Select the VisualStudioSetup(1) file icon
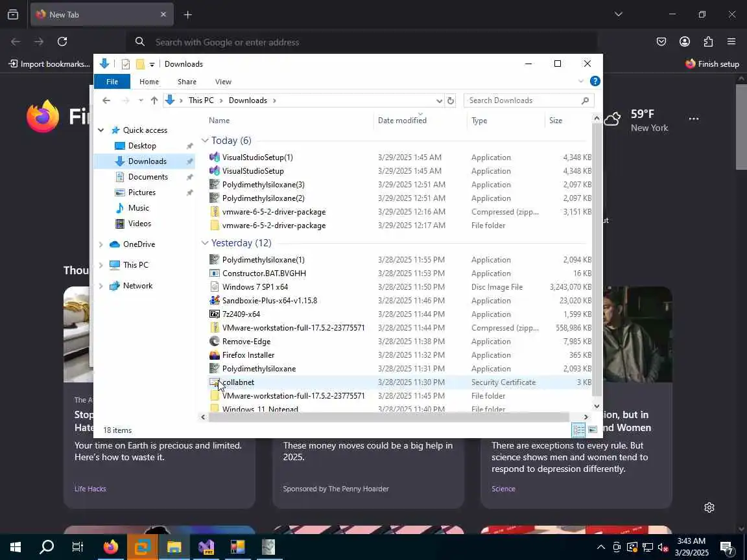Screen dimensions: 747x560 (215, 157)
